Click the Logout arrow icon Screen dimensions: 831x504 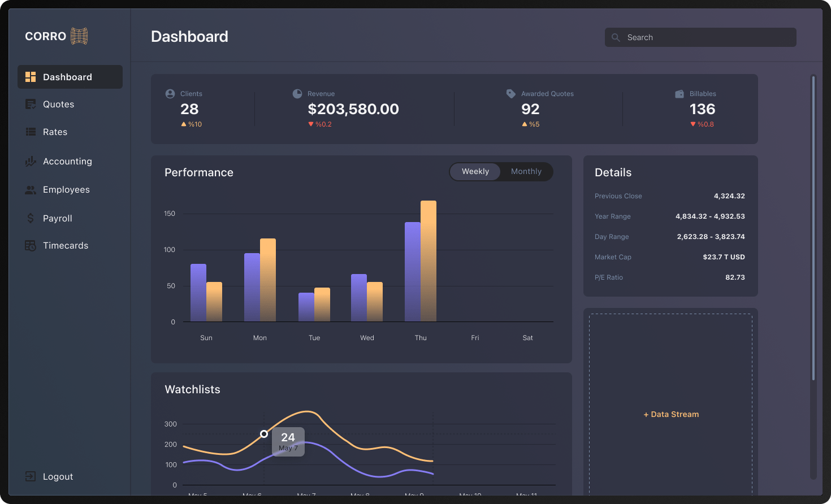31,476
